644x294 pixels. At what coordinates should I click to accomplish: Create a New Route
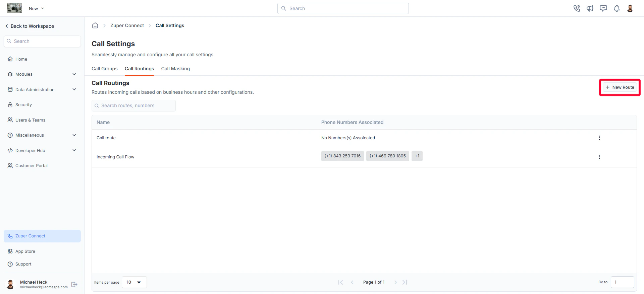(x=620, y=87)
